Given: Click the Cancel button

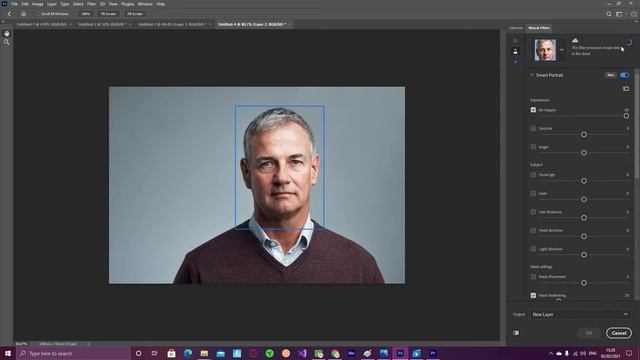Looking at the screenshot, I should (x=619, y=333).
